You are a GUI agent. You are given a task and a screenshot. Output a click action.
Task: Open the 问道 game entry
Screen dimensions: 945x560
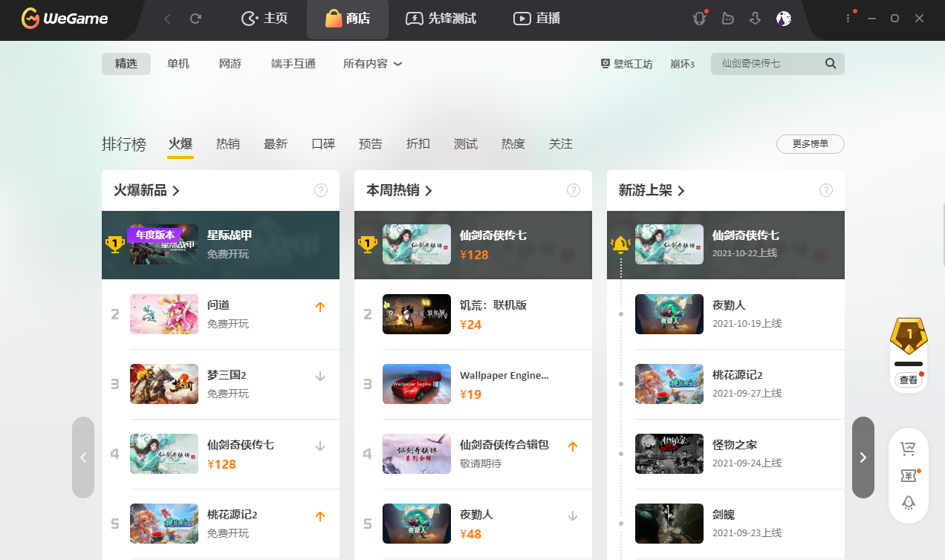[x=221, y=314]
